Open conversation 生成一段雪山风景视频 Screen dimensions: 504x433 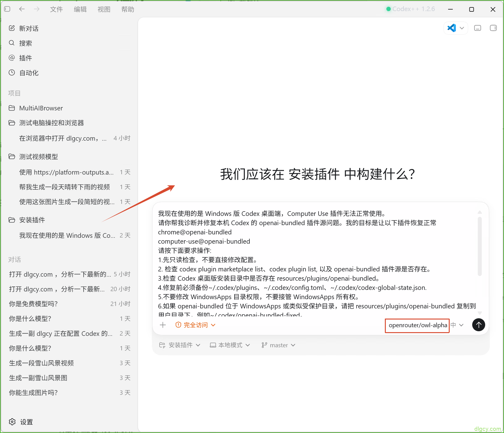[69, 363]
